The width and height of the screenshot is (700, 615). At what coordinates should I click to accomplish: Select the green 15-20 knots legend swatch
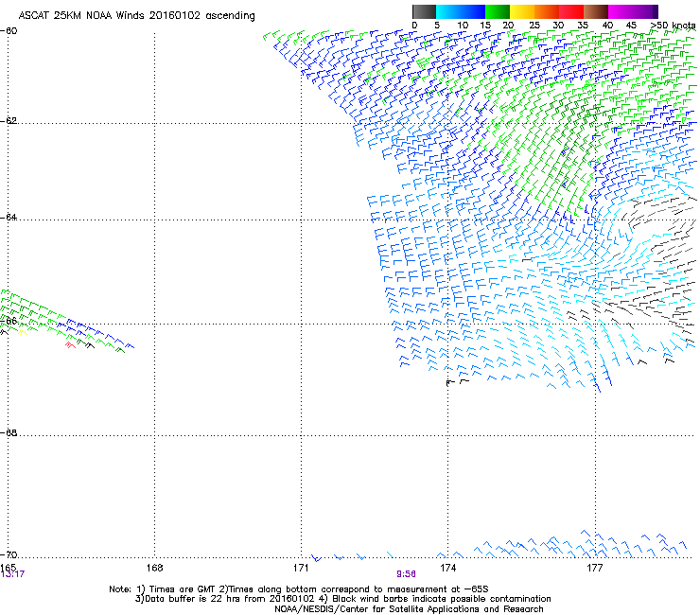[x=498, y=11]
